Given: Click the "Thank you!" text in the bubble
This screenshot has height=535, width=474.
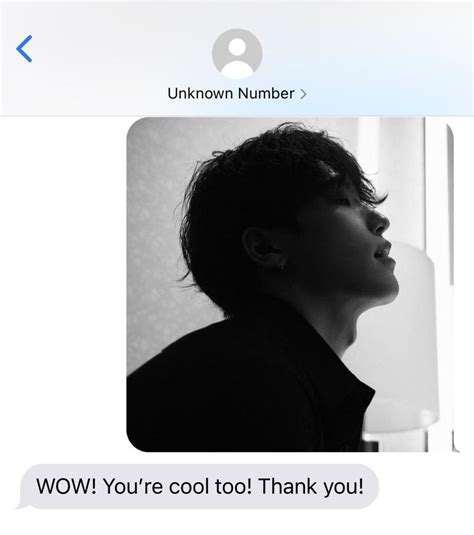Looking at the screenshot, I should click(x=311, y=487).
